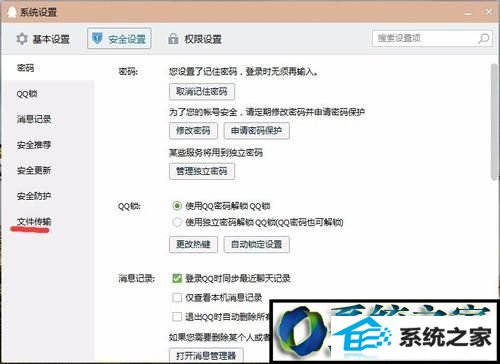Screen dimensions: 500x364
Task: Click the lock icon for 权限设置
Action: (x=173, y=39)
